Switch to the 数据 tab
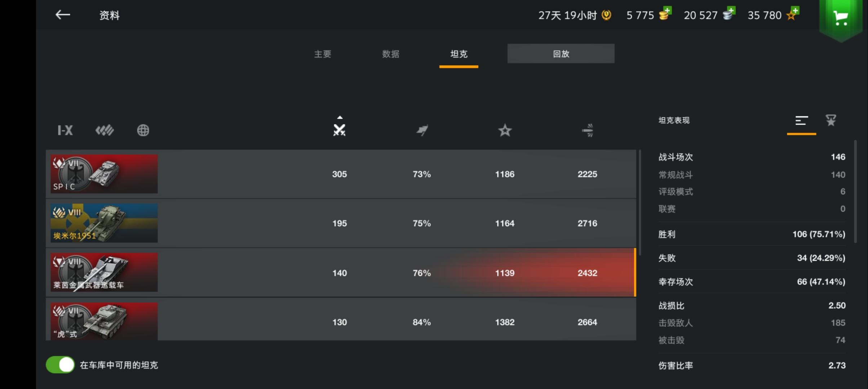The image size is (868, 389). 391,54
